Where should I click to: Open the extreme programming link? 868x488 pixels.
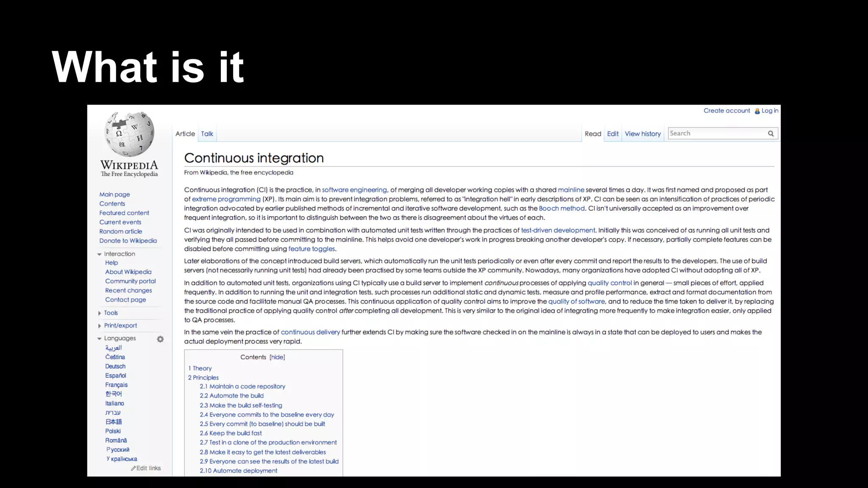click(226, 199)
